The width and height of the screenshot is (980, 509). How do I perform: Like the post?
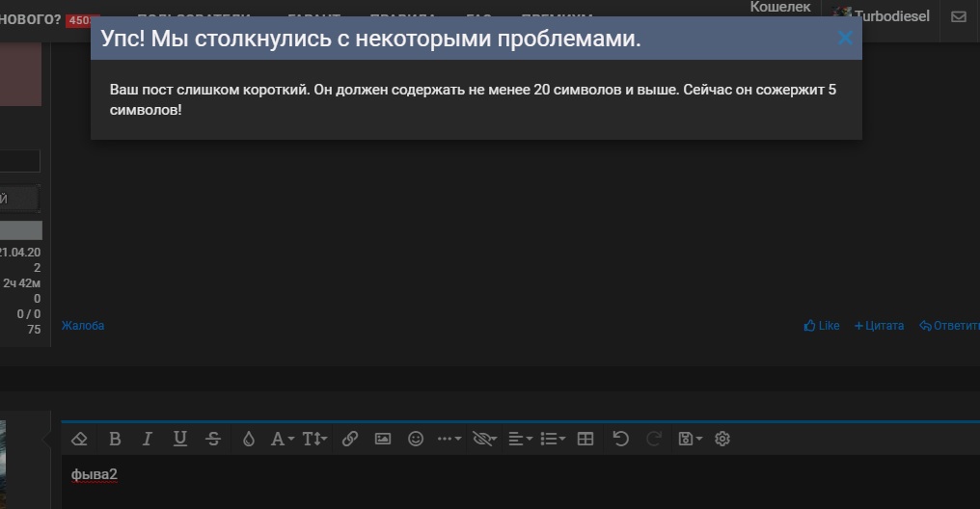click(x=821, y=326)
